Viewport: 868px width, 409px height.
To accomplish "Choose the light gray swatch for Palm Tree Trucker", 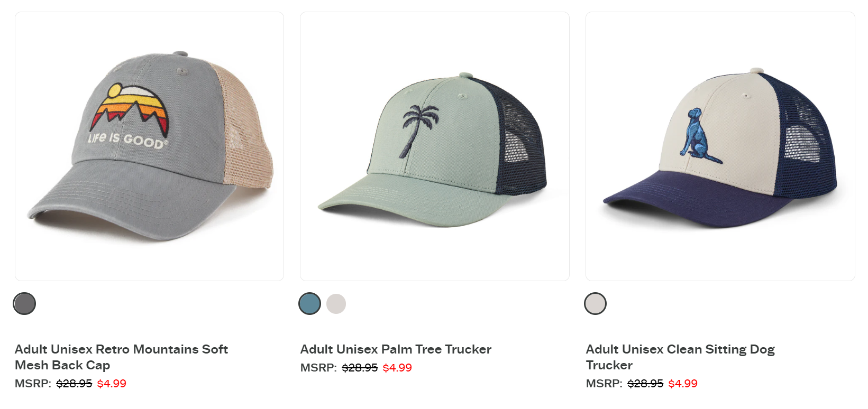I will 336,304.
